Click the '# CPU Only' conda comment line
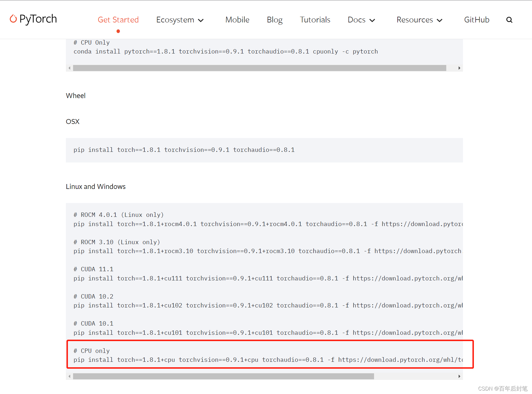The image size is (532, 394). point(91,43)
